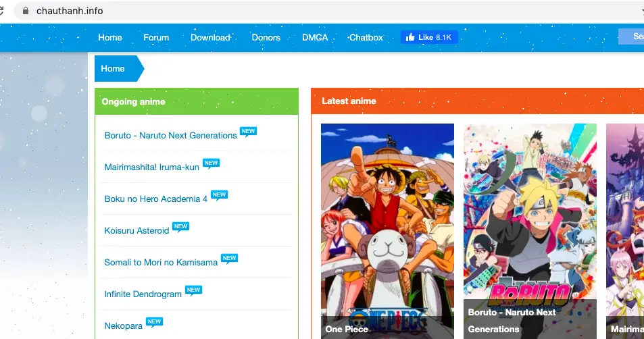Open Infinite Dendrogram link
644x339 pixels.
[143, 294]
